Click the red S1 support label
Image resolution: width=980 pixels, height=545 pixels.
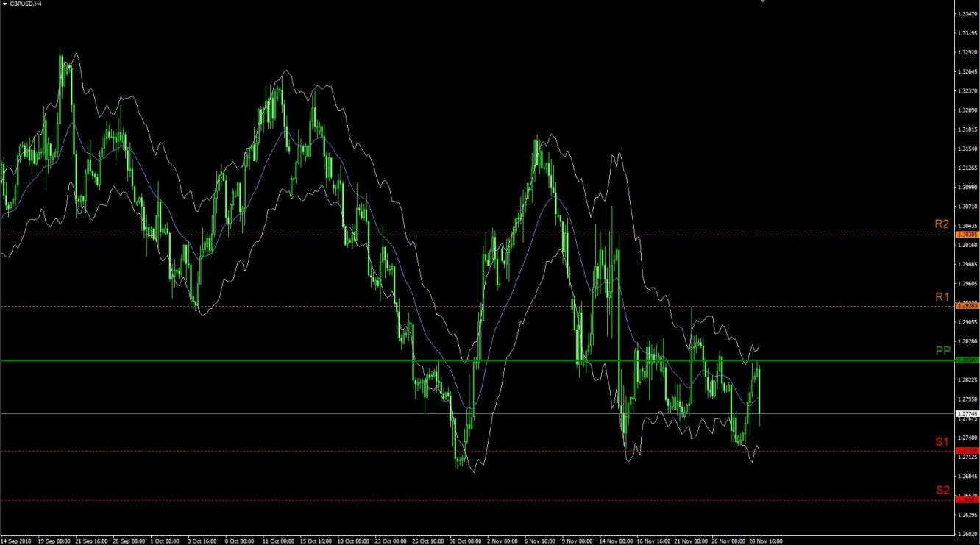942,441
